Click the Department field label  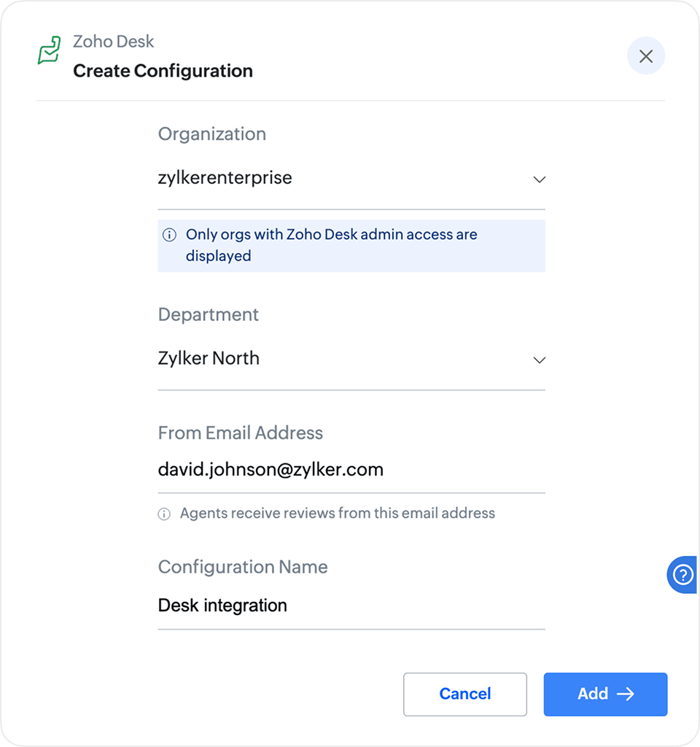coord(209,314)
